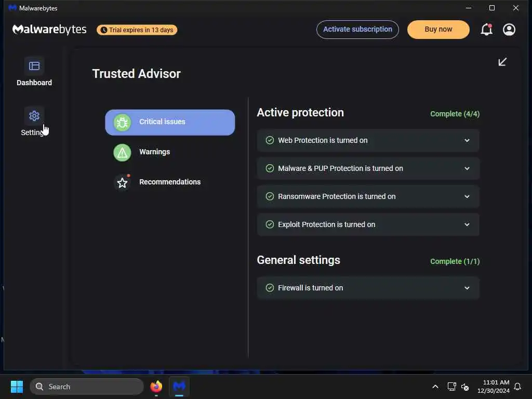Launch Firefox from the taskbar

pos(156,387)
